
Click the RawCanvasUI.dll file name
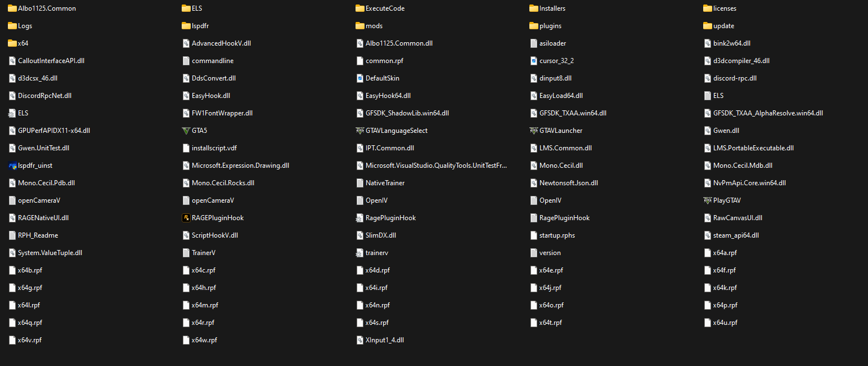(737, 218)
